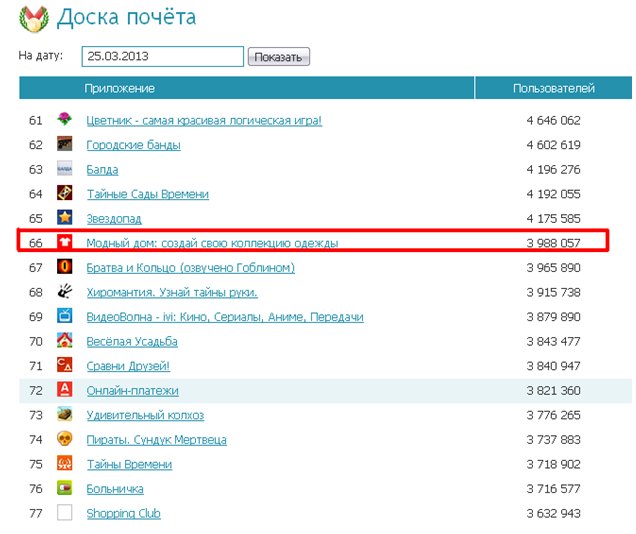
Task: Open Модный дом: создай свою коллекцию link
Action: coord(212,243)
